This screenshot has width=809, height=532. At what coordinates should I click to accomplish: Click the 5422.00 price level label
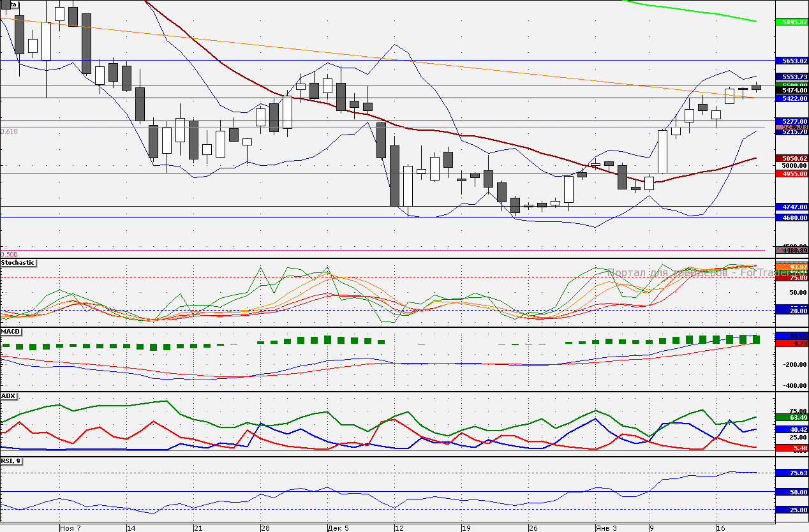tap(791, 99)
